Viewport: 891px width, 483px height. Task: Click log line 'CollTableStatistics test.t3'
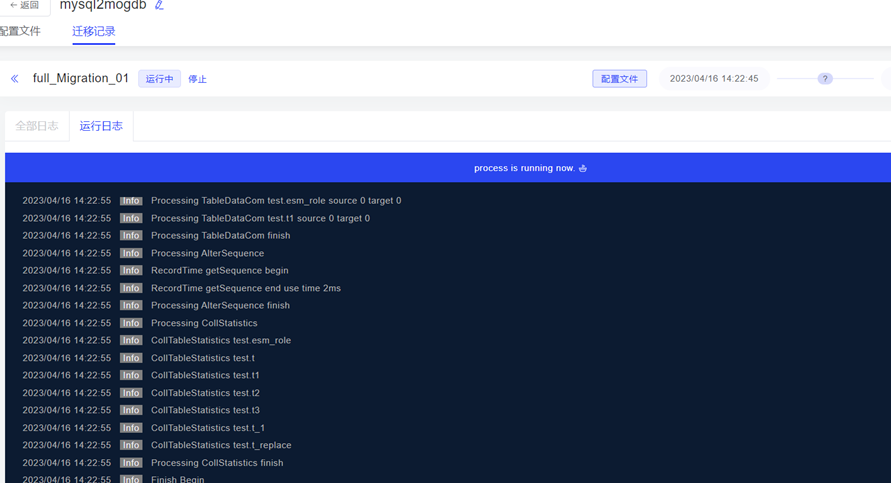205,410
